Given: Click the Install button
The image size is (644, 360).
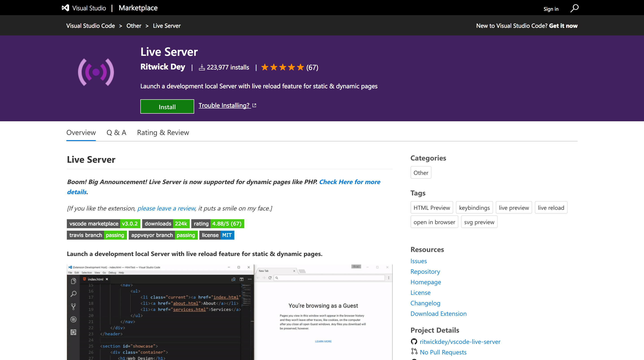Looking at the screenshot, I should [x=167, y=106].
